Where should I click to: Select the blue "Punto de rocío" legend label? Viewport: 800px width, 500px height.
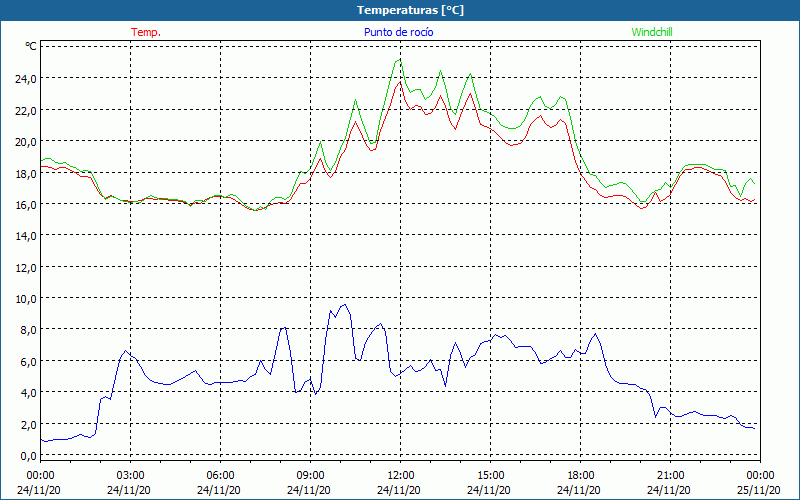(399, 32)
